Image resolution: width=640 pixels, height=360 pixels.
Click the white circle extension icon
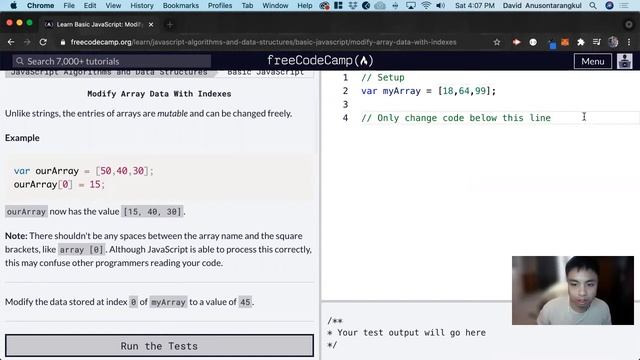pyautogui.click(x=533, y=42)
